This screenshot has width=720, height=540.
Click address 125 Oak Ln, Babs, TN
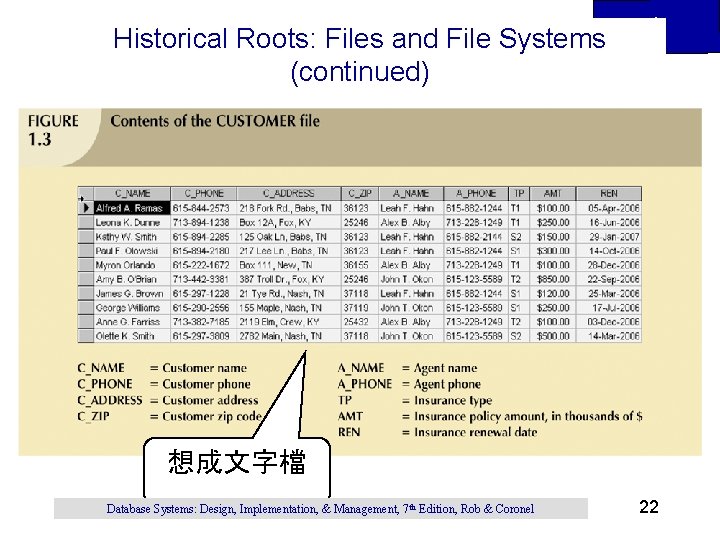(283, 236)
